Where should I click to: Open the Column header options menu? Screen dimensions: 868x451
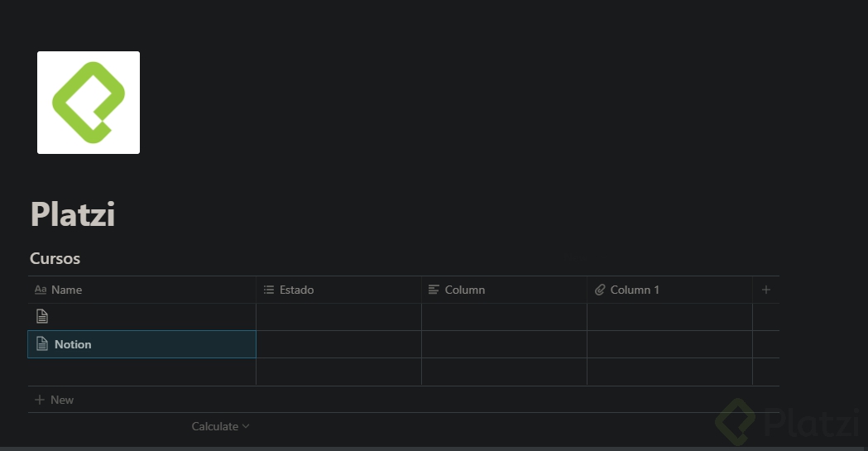(x=465, y=290)
